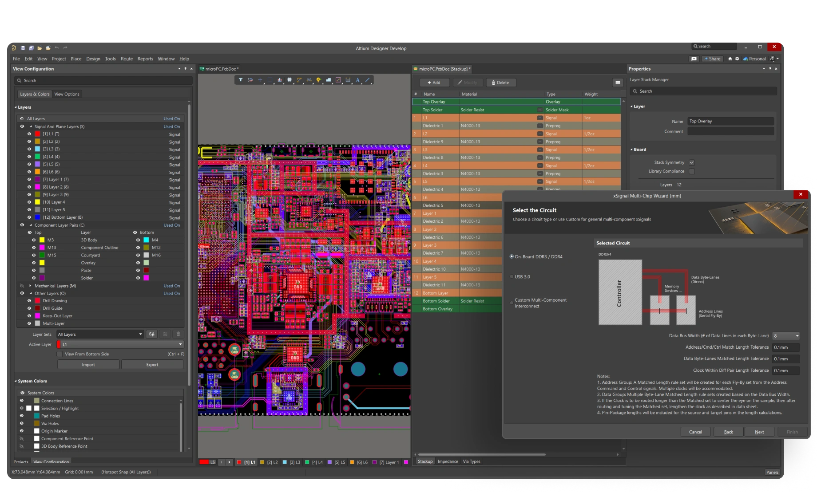Viewport: 817px width, 504px height.
Task: Click the Export button
Action: pyautogui.click(x=152, y=365)
